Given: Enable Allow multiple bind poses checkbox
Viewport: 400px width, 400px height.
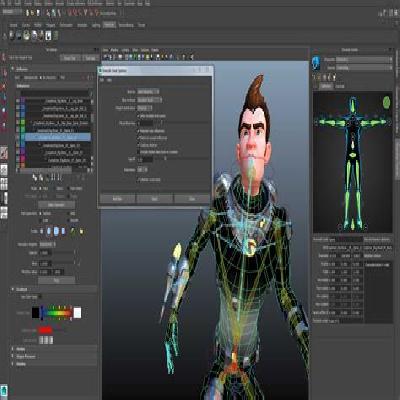Looking at the screenshot, I should click(139, 116).
